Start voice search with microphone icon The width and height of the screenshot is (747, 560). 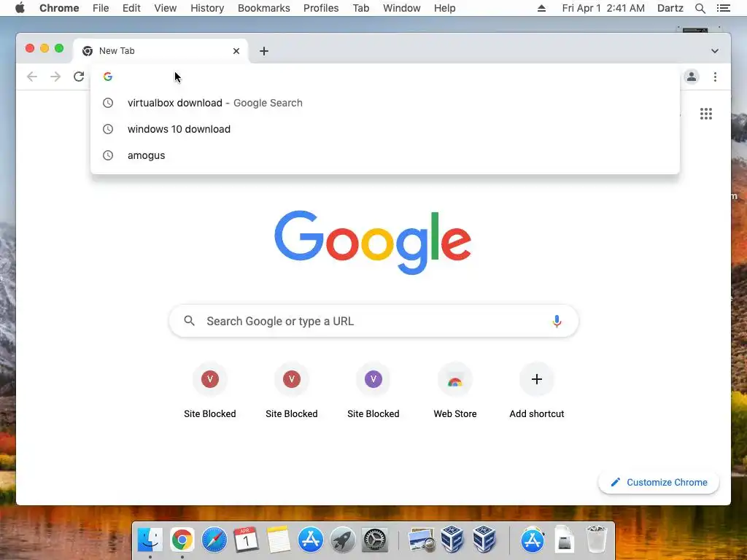pyautogui.click(x=557, y=321)
